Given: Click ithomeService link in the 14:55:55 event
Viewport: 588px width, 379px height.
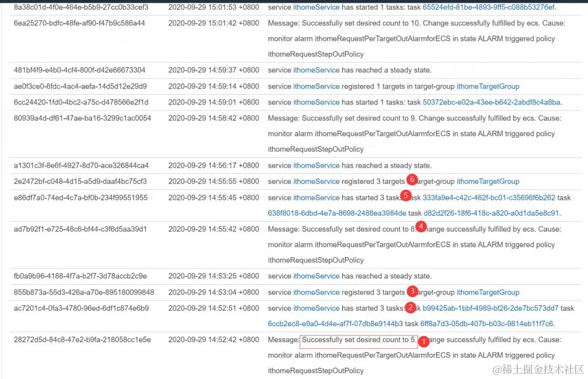Looking at the screenshot, I should 316,181.
